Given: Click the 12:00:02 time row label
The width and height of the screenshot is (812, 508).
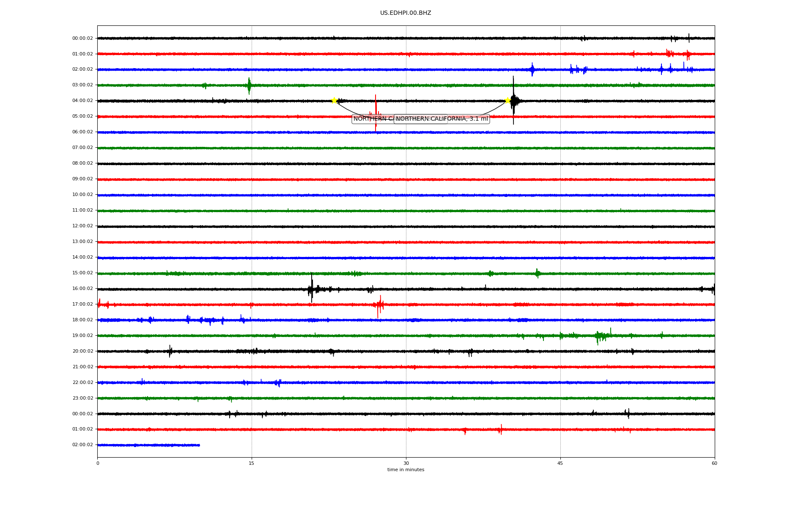Looking at the screenshot, I should (82, 226).
